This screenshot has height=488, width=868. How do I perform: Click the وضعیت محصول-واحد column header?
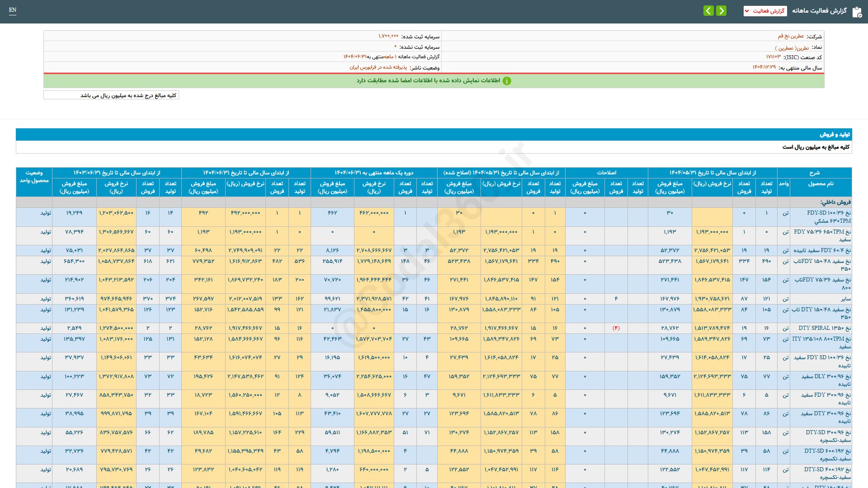click(x=34, y=177)
